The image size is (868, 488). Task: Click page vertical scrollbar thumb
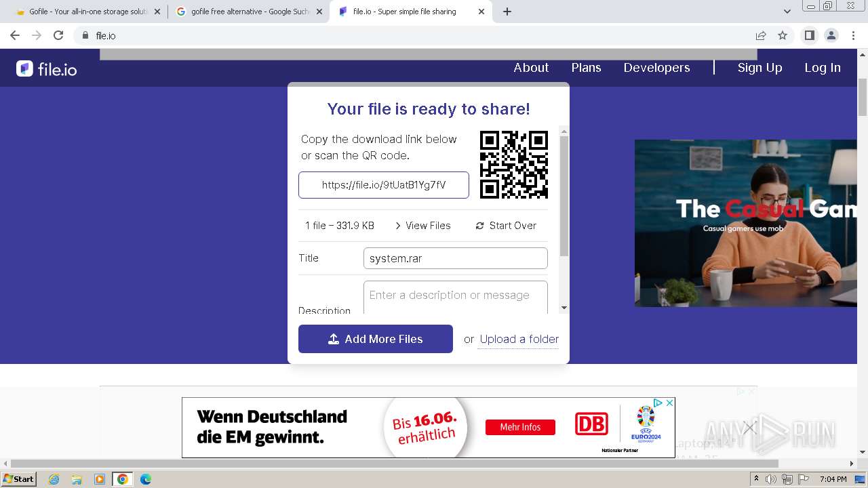(863, 98)
